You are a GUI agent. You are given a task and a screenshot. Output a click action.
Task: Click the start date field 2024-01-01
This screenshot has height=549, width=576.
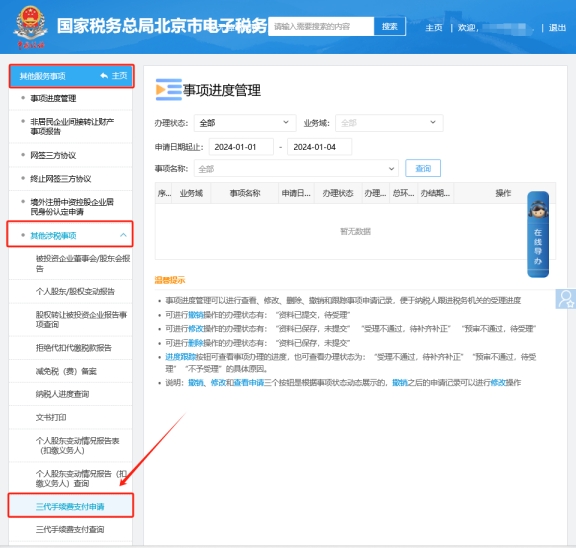(x=241, y=147)
